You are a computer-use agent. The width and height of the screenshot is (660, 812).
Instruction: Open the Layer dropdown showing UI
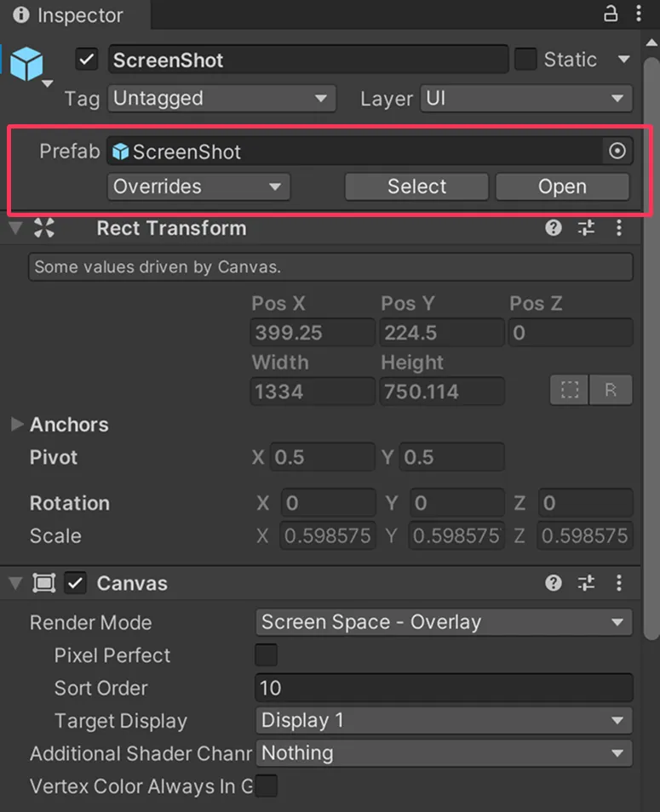(525, 99)
